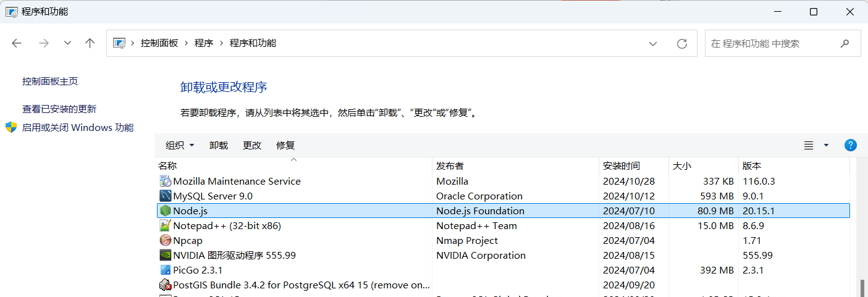Click the title bar window icon
Image resolution: width=868 pixels, height=297 pixels.
(11, 12)
